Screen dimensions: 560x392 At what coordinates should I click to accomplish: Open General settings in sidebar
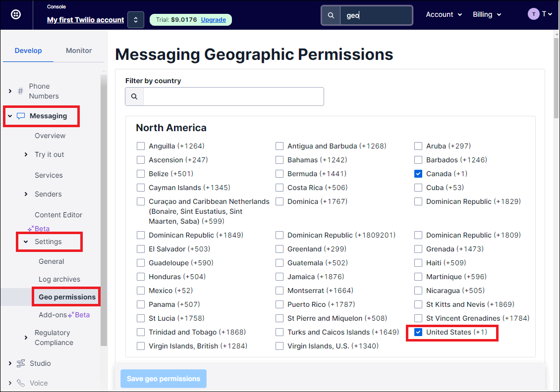[52, 261]
